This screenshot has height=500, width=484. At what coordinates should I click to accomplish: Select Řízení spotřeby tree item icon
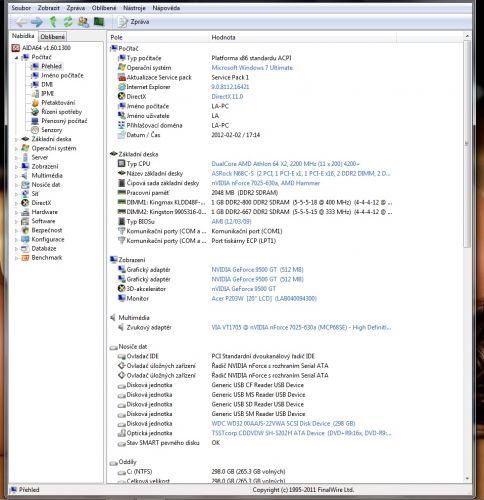click(x=35, y=112)
